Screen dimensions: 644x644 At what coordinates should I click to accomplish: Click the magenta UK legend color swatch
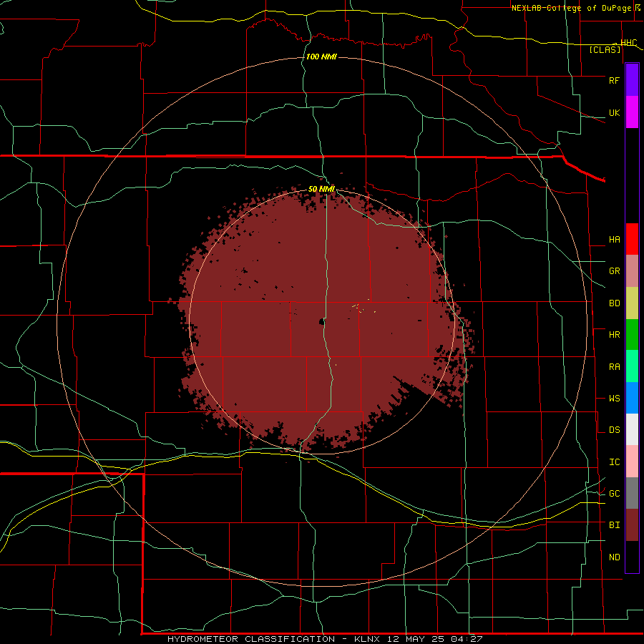click(632, 112)
